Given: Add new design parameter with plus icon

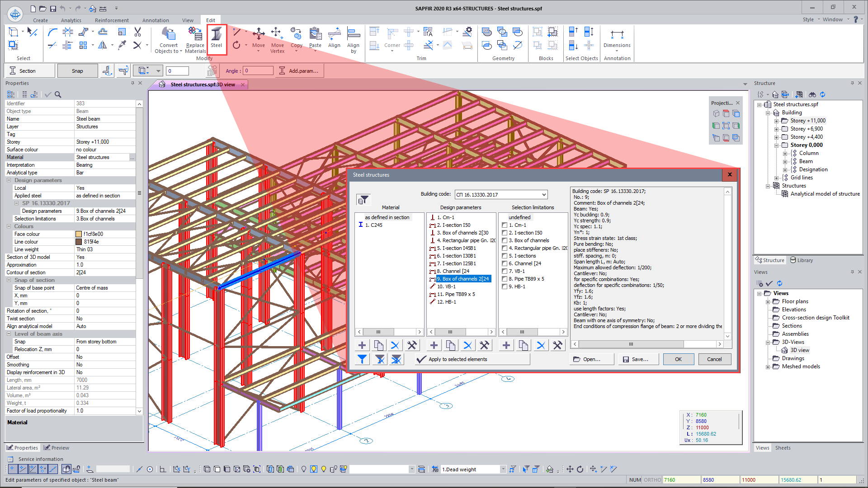Looking at the screenshot, I should 434,346.
